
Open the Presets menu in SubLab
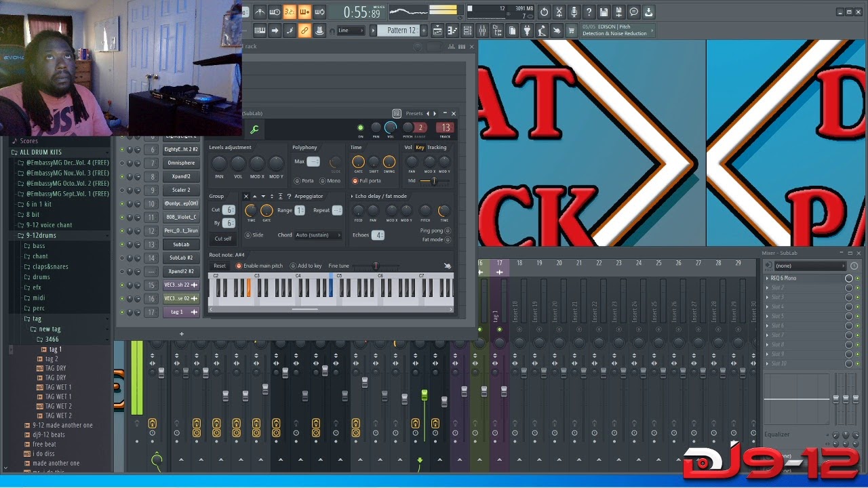[414, 113]
